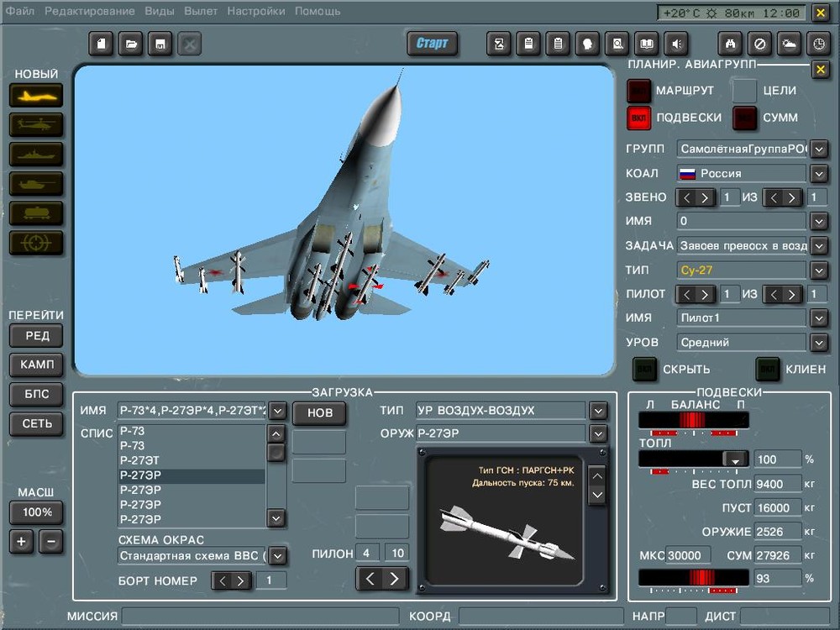This screenshot has width=840, height=630.
Task: Open the КОАЛ Россия country dropdown
Action: (819, 174)
